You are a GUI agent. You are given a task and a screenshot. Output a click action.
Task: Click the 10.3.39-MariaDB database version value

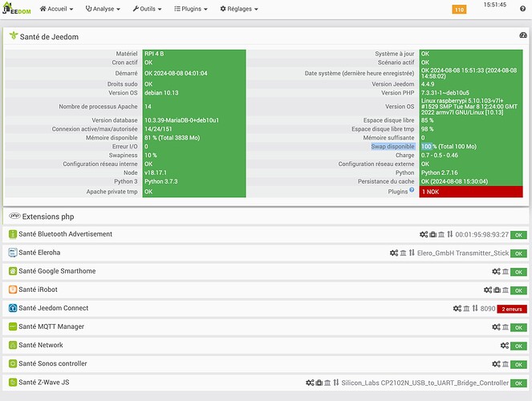[181, 120]
